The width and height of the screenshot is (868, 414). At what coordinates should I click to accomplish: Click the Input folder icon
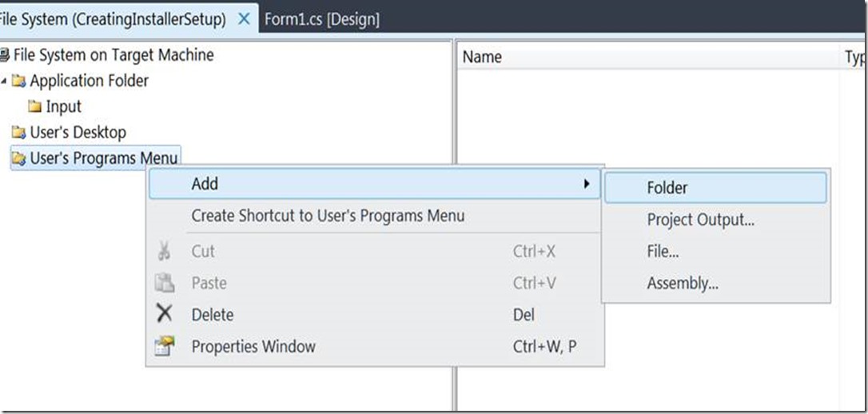[34, 106]
